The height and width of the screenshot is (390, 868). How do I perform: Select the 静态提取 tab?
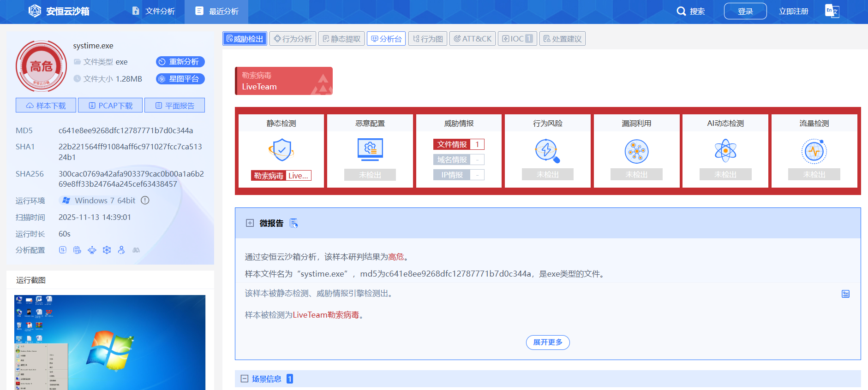tap(341, 39)
